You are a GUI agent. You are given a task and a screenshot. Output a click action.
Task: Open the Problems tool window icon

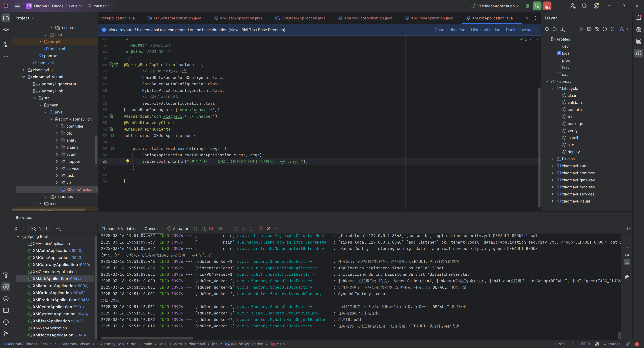[x=6, y=322]
